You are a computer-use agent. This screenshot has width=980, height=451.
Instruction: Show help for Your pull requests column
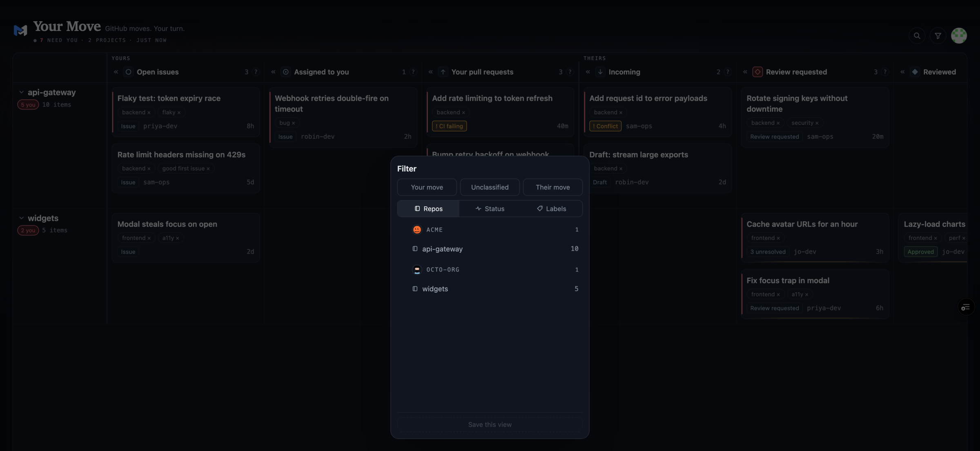(570, 72)
